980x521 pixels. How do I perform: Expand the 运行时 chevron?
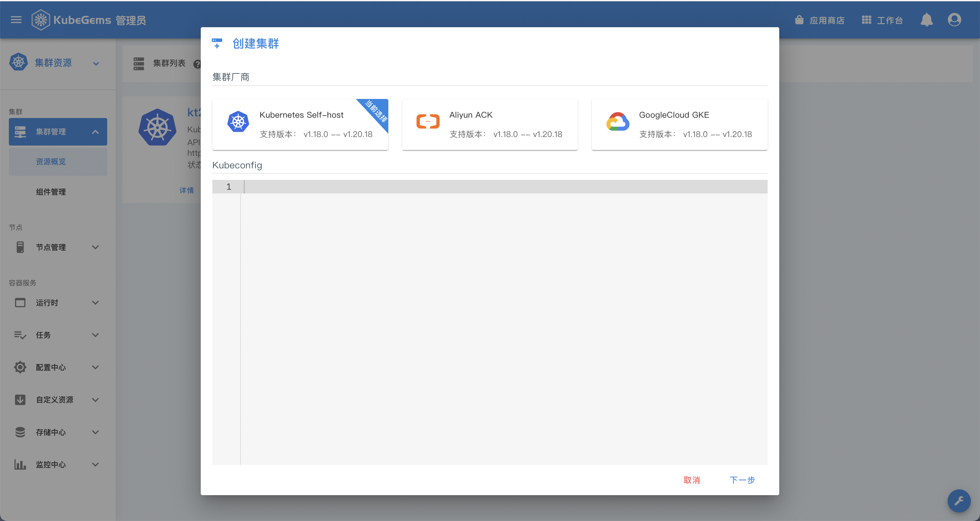pos(96,303)
